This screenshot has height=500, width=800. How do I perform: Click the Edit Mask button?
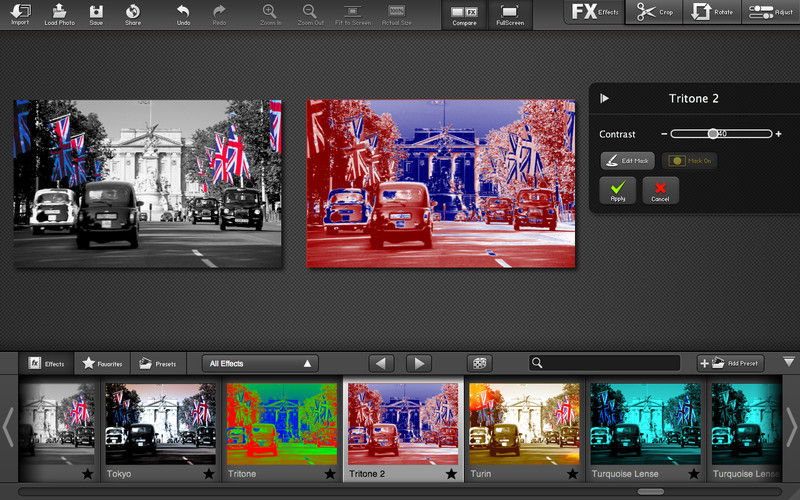[628, 161]
